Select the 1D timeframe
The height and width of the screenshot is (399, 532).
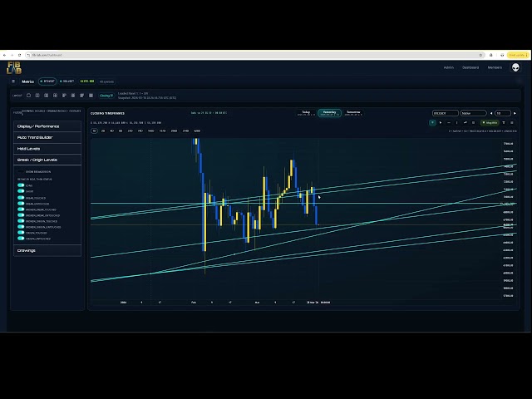coord(94,131)
